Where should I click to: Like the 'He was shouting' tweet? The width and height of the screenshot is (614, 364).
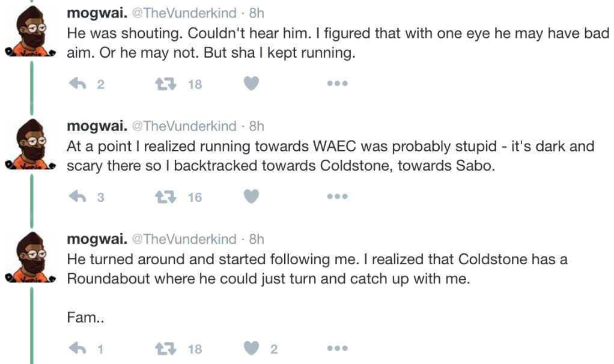point(251,84)
